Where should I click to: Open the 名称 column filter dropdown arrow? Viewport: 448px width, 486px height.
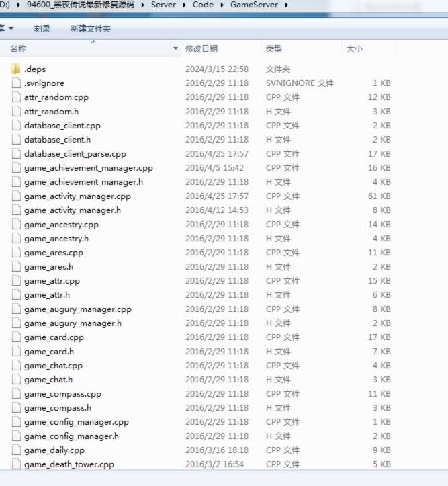pyautogui.click(x=175, y=48)
